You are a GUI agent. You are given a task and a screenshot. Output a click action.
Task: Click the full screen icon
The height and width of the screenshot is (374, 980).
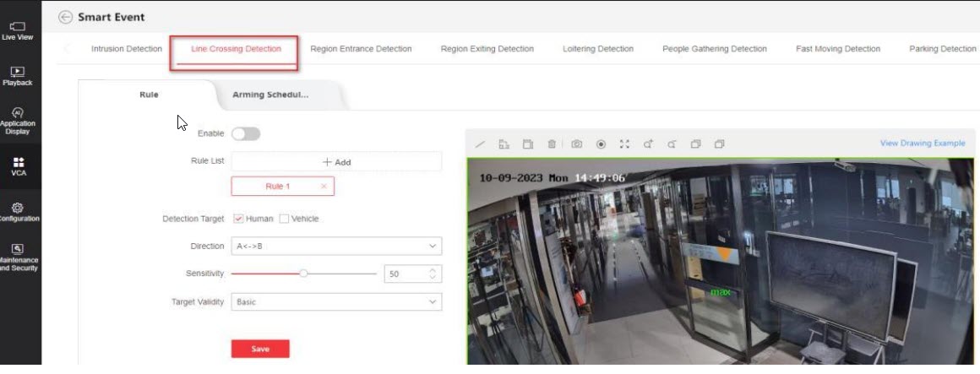pyautogui.click(x=624, y=144)
